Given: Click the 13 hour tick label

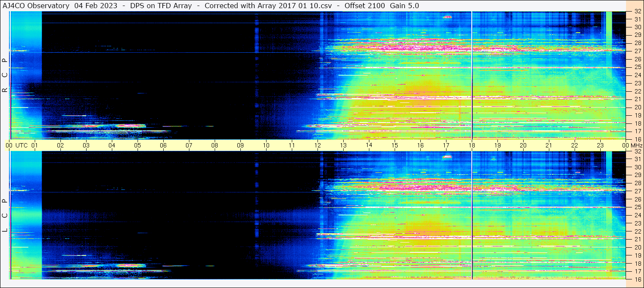Looking at the screenshot, I should pos(343,145).
